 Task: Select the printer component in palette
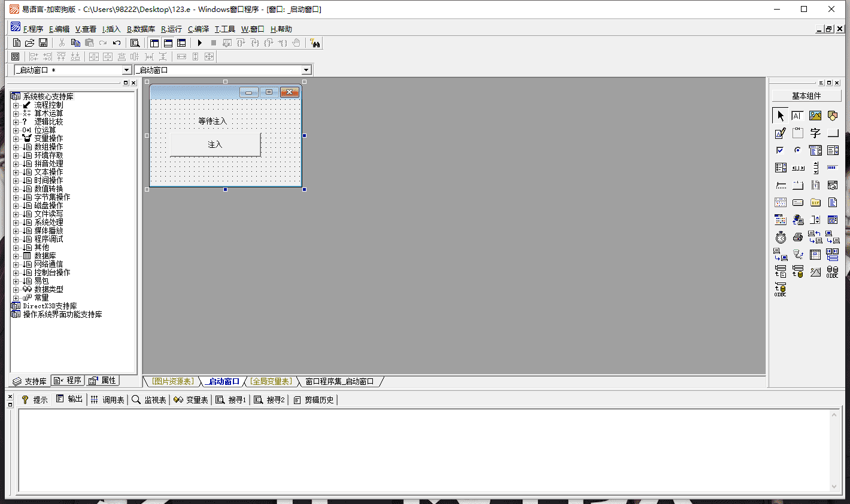tap(798, 238)
